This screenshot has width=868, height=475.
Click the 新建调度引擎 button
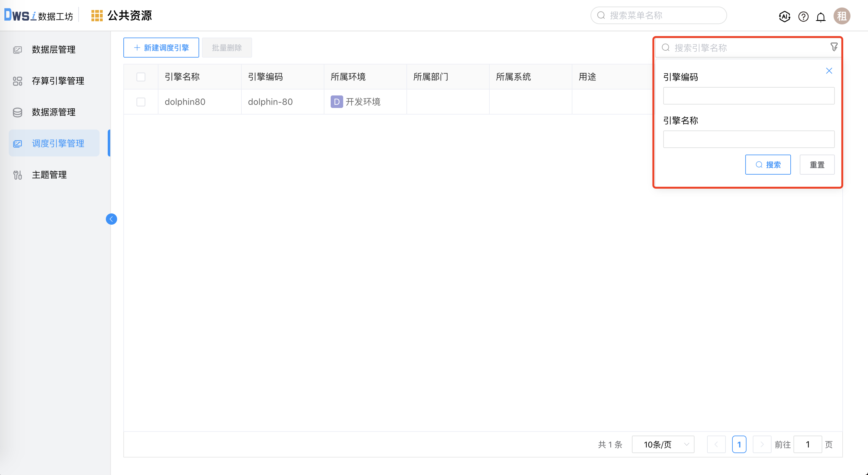click(161, 48)
